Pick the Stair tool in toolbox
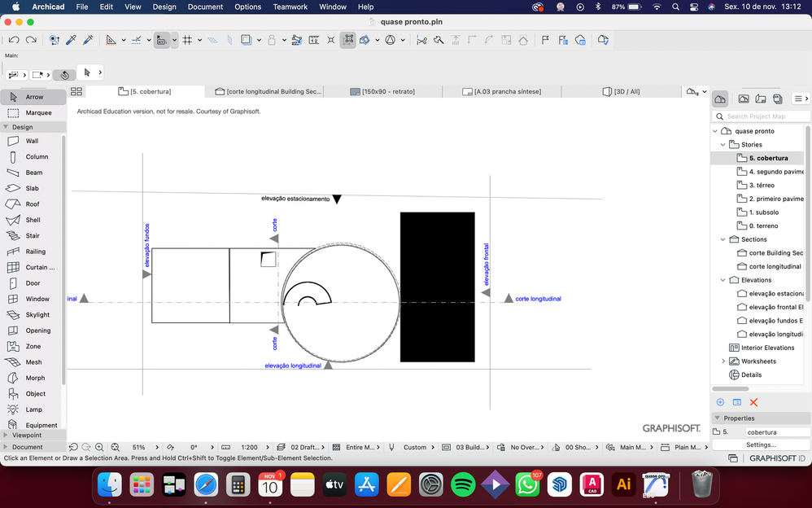Image resolution: width=812 pixels, height=508 pixels. click(31, 236)
